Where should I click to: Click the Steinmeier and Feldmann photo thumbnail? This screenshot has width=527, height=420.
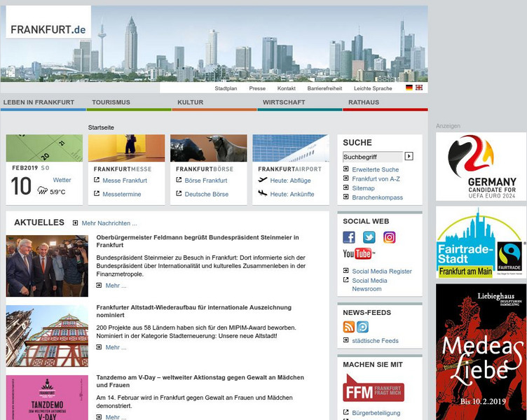coord(47,266)
